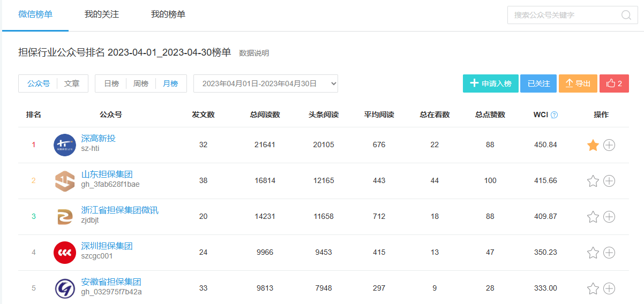Select 公众号 view option
Image resolution: width=644 pixels, height=304 pixels.
click(x=39, y=83)
